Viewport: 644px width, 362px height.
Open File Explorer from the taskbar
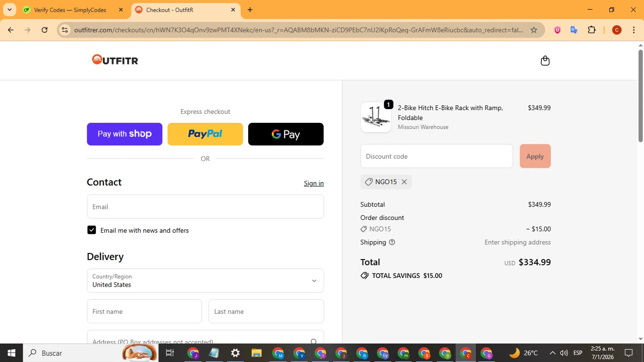(256, 353)
